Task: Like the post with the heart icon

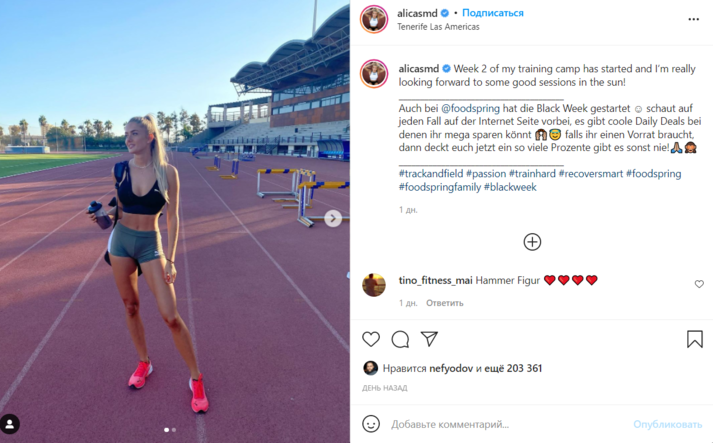Action: tap(371, 339)
